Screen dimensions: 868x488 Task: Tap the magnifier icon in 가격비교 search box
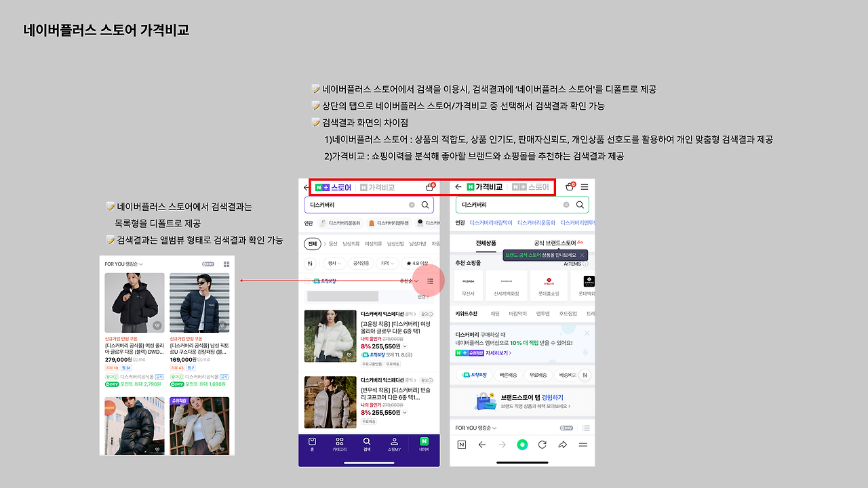(x=580, y=205)
